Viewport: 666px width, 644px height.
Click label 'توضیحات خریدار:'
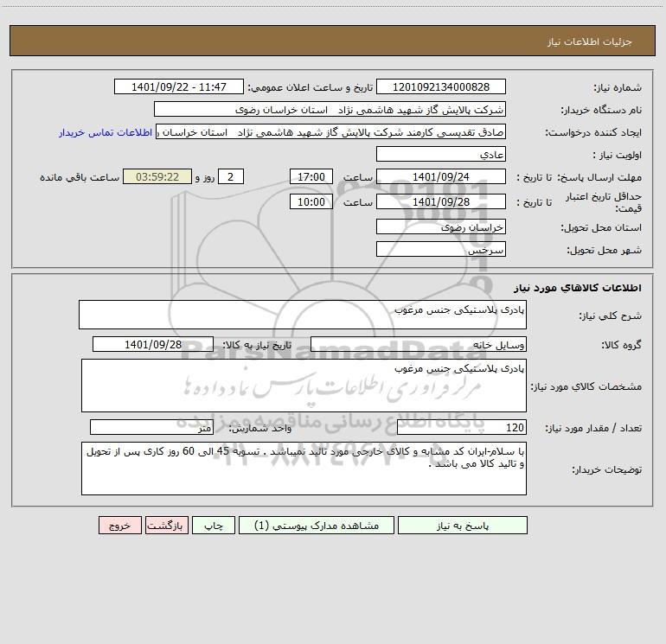(x=606, y=469)
